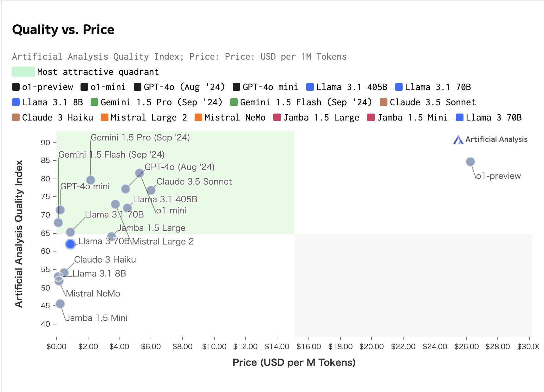Click the Artificial Analysis watermark text

tap(496, 140)
